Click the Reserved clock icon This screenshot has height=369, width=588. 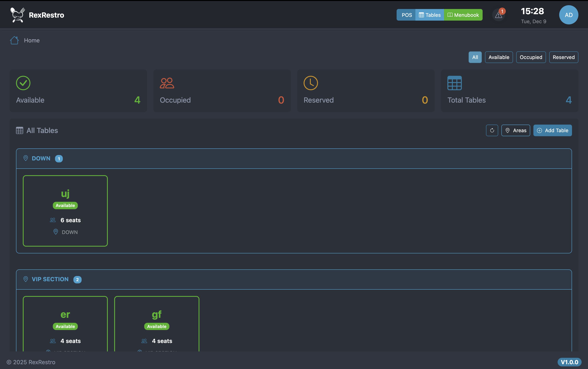click(311, 83)
